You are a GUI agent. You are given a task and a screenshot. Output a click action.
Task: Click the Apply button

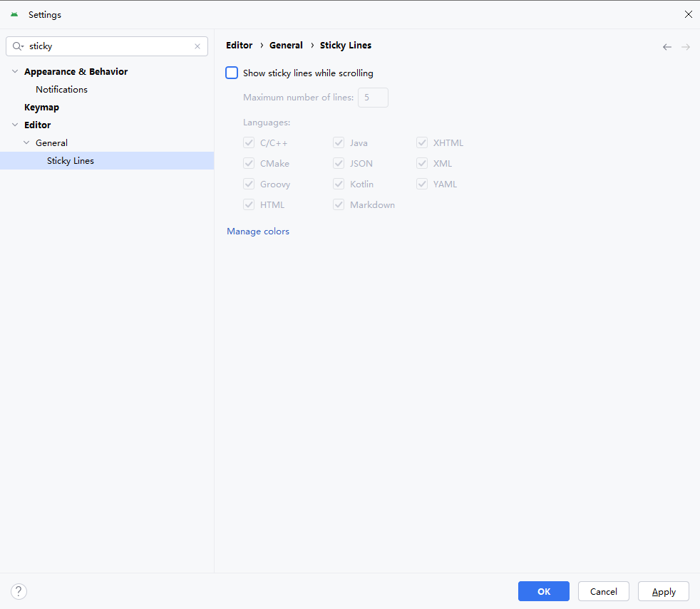click(x=664, y=592)
